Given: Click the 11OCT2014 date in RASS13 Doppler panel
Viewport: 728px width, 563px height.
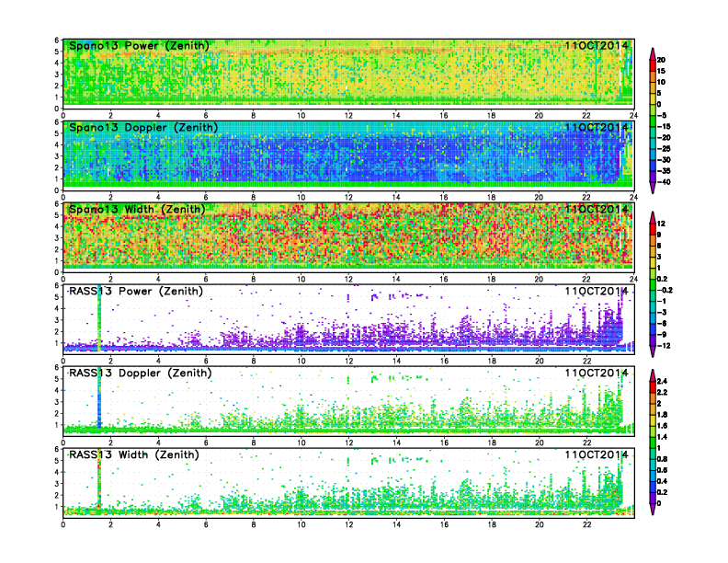Looking at the screenshot, I should coord(597,373).
